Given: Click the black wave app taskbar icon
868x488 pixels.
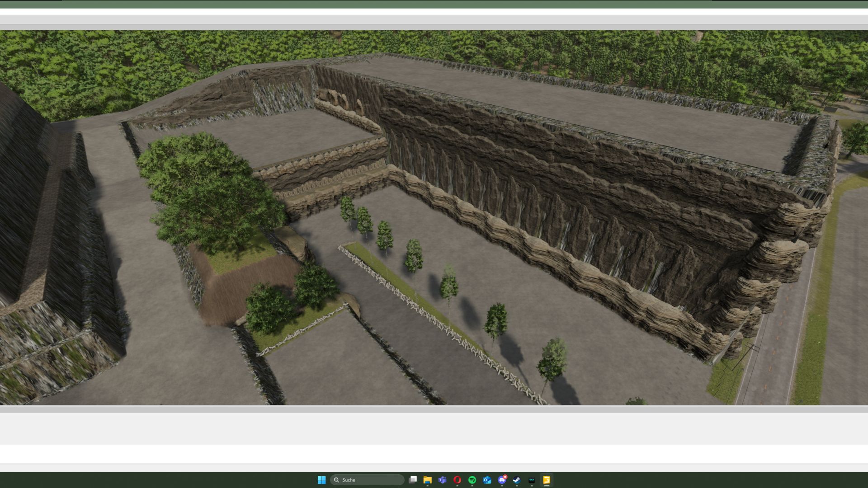Looking at the screenshot, I should (x=532, y=480).
